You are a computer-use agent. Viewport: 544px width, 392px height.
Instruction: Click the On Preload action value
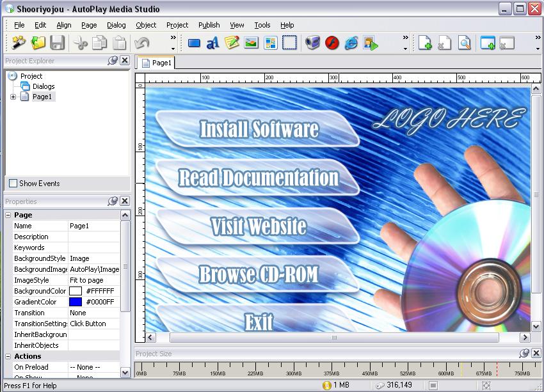point(94,367)
